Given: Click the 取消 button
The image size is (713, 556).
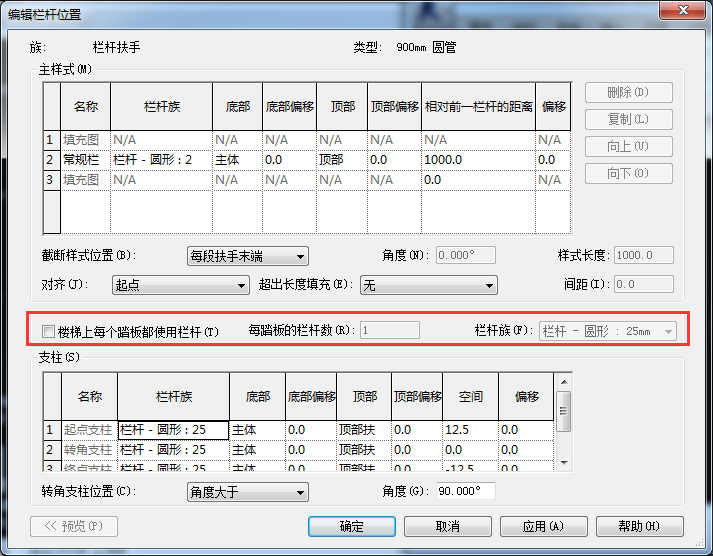Looking at the screenshot, I should [446, 526].
